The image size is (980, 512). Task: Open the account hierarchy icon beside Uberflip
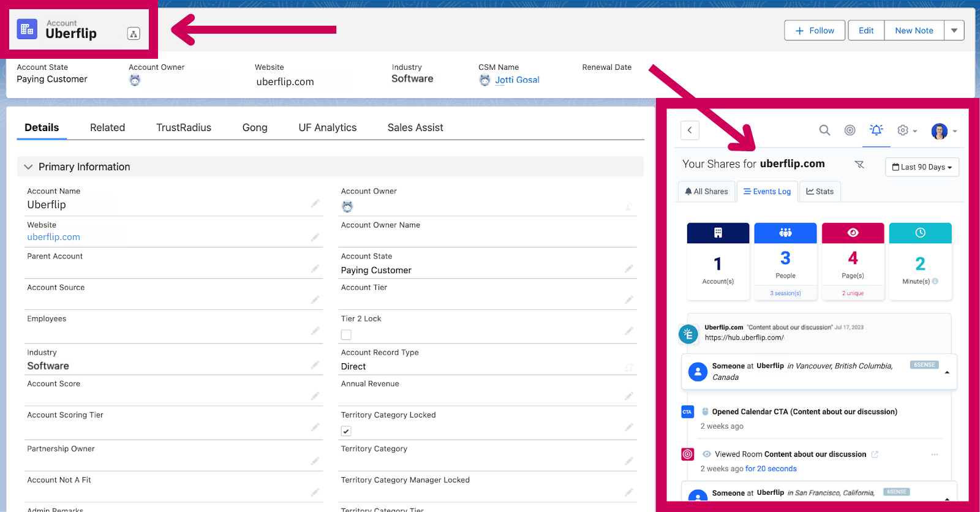click(x=134, y=34)
